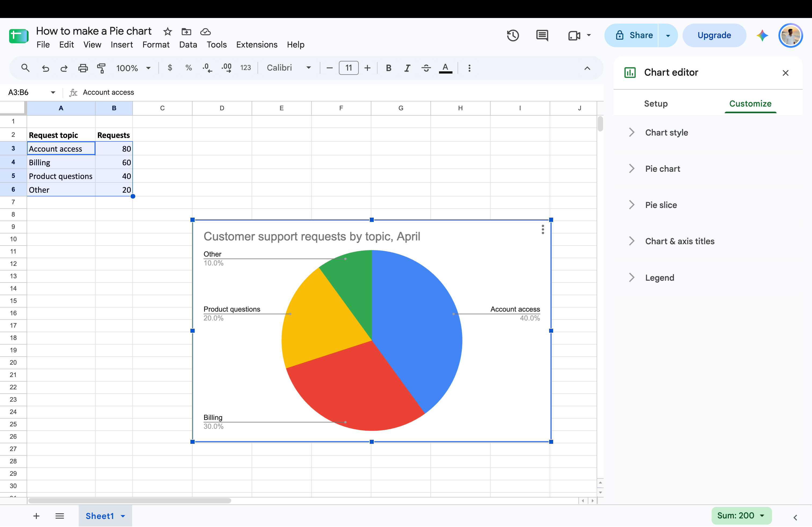Toggle bold formatting

point(388,68)
